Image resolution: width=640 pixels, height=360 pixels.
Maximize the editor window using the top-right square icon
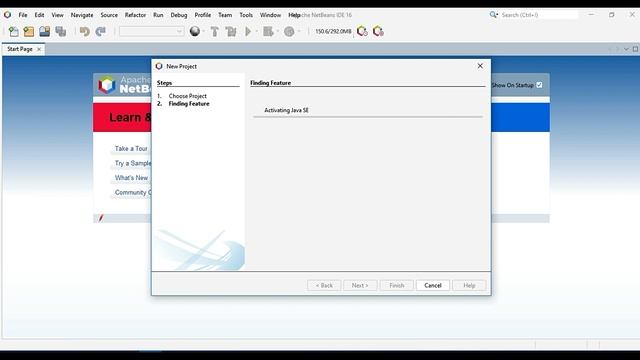click(635, 49)
